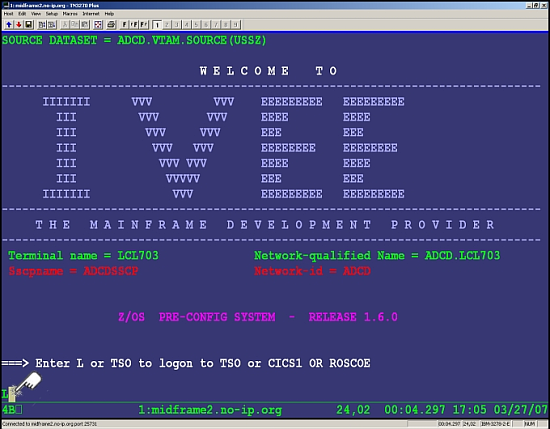
Task: Click the floppy disk save icon
Action: pos(29,25)
